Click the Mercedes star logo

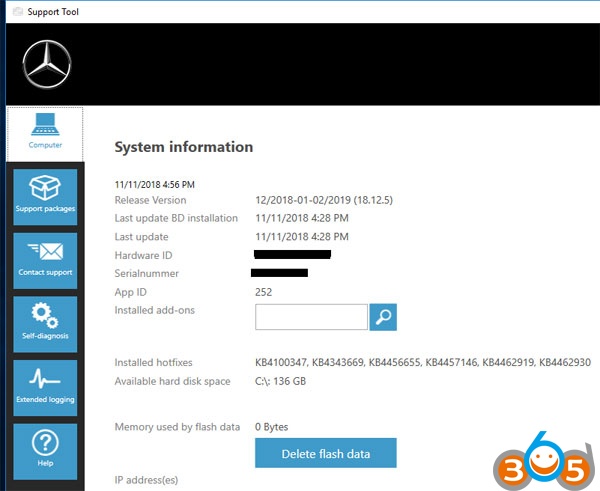pyautogui.click(x=47, y=64)
